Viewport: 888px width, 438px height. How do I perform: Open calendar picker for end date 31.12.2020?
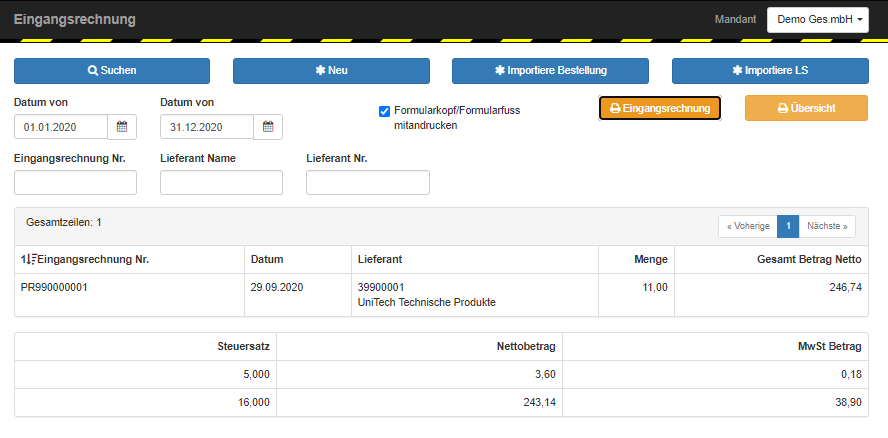[x=268, y=127]
